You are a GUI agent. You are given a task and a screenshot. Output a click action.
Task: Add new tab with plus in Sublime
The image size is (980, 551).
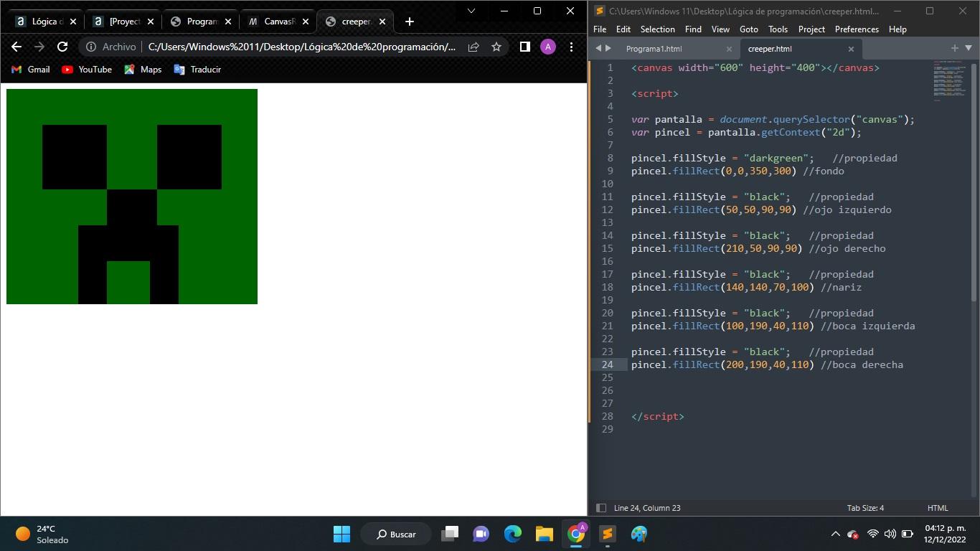pos(954,48)
